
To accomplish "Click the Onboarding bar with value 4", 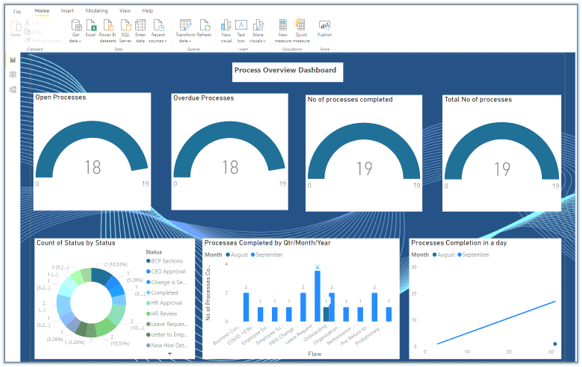I will (x=317, y=296).
